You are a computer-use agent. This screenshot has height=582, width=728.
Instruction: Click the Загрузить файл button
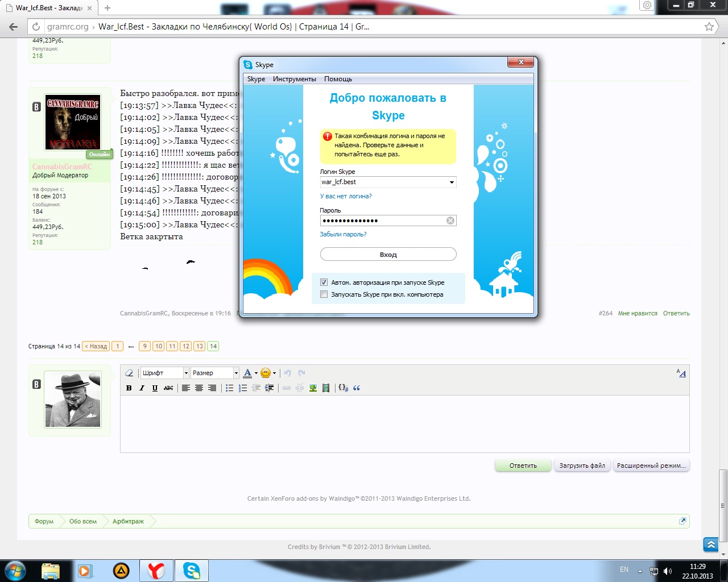click(x=582, y=465)
